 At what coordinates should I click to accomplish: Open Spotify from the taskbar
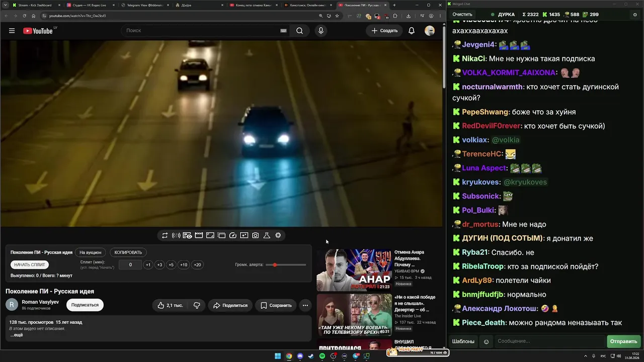322,356
